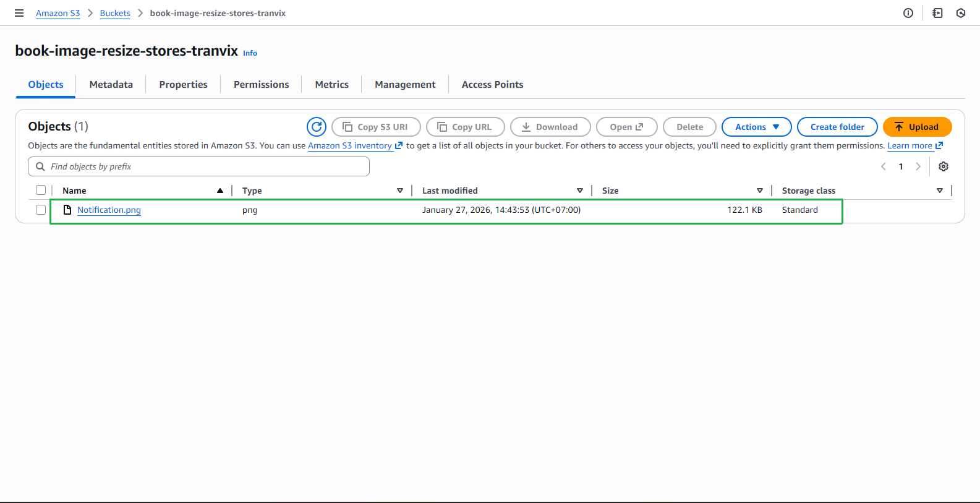Screen dimensions: 980x503
Task: Focus the Find objects by prefix field
Action: pyautogui.click(x=198, y=166)
